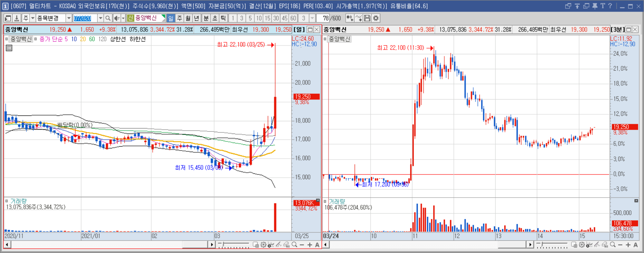The image size is (644, 253).
Task: Toggle the 일 (daily) period button
Action: 170,18
